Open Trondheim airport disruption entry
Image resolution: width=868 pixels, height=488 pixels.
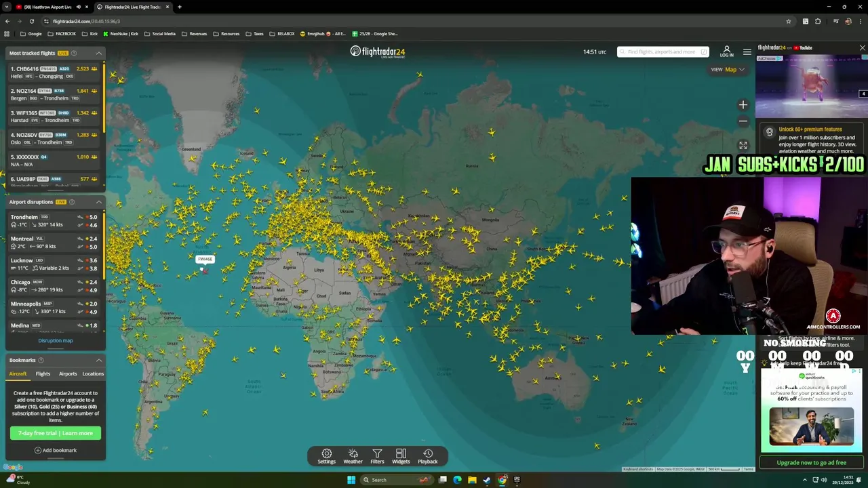click(54, 221)
